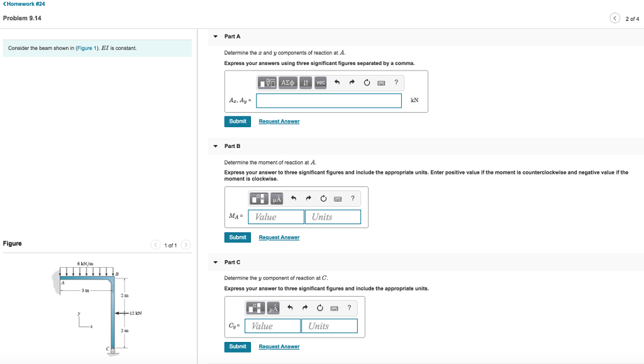This screenshot has height=364, width=644.
Task: Request Answer for Part B
Action: coord(279,237)
